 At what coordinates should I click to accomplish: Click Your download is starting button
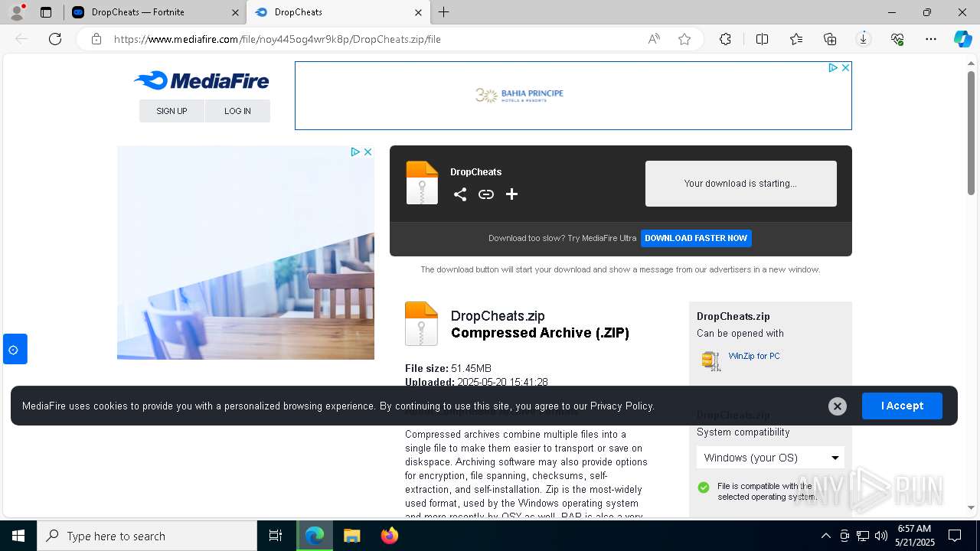point(741,184)
